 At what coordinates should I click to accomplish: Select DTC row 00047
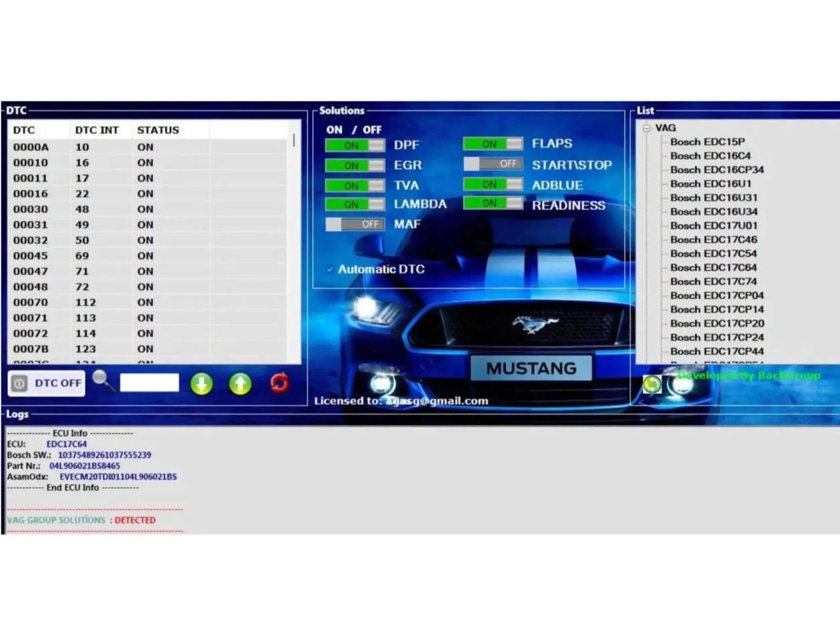point(148,272)
